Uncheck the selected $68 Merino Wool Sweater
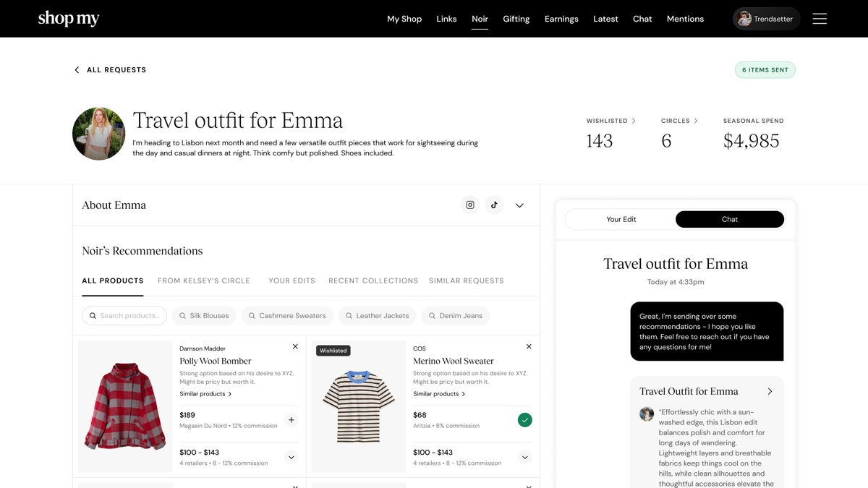Image resolution: width=868 pixels, height=488 pixels. pyautogui.click(x=524, y=420)
